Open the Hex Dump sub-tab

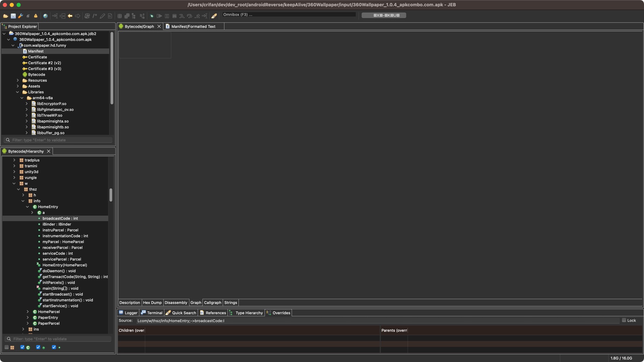tap(152, 303)
